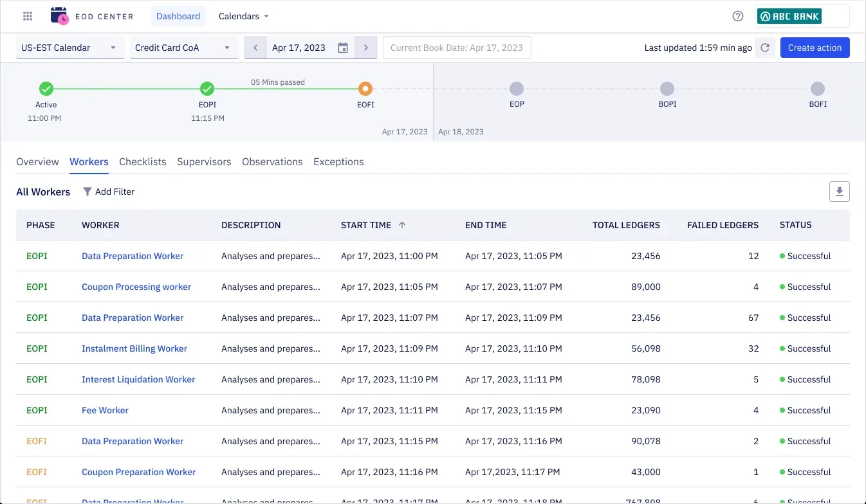Click the Apr 17, 2023 date field

(299, 48)
